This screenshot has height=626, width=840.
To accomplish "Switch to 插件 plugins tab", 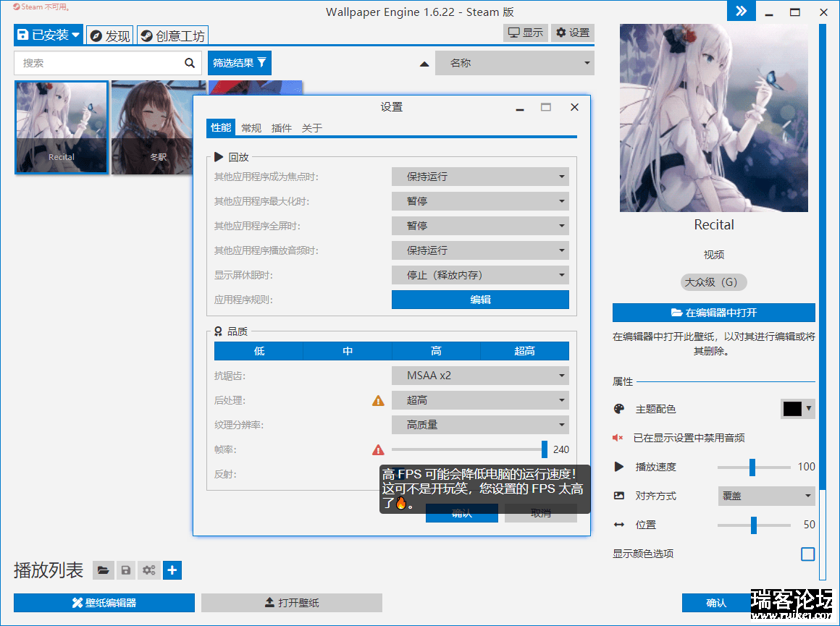I will pyautogui.click(x=281, y=128).
